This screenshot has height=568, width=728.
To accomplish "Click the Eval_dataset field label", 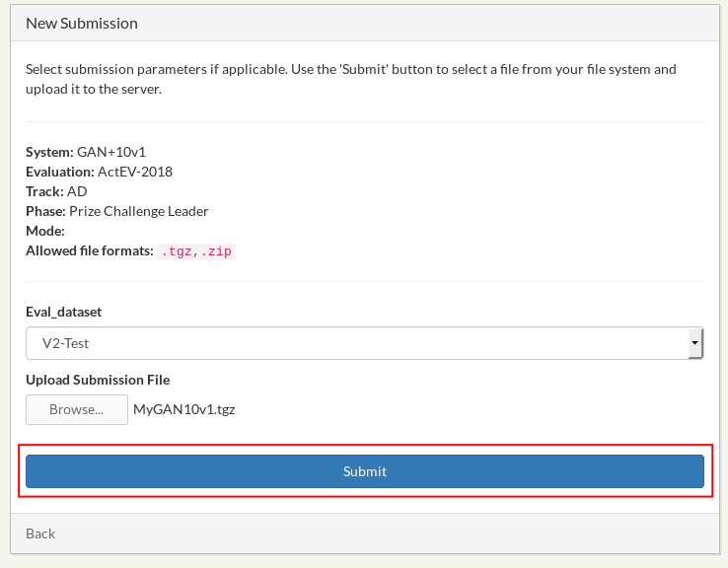I will click(x=63, y=312).
